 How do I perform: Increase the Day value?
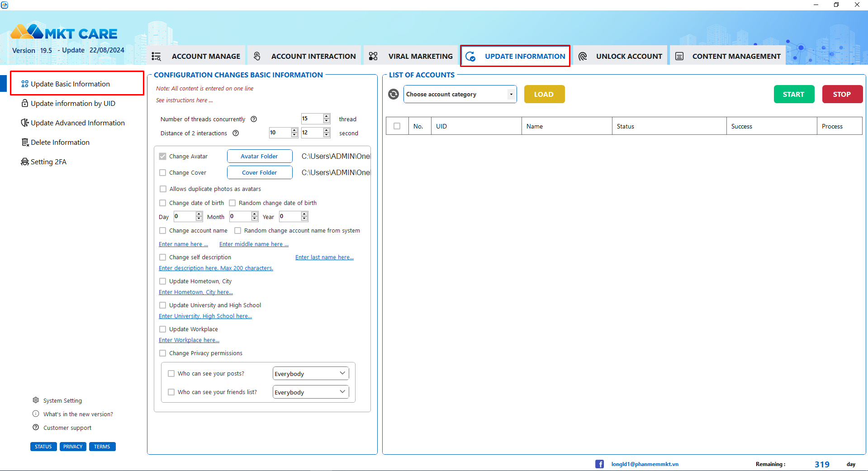pos(199,214)
